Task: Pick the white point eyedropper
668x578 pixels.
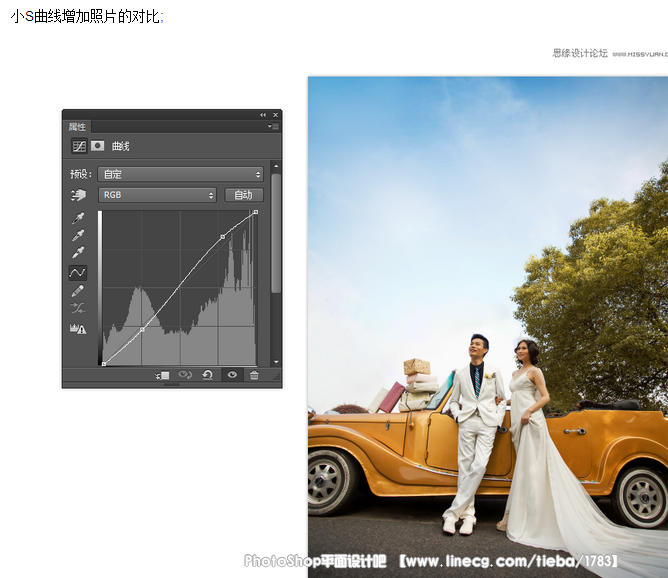Action: pyautogui.click(x=78, y=252)
